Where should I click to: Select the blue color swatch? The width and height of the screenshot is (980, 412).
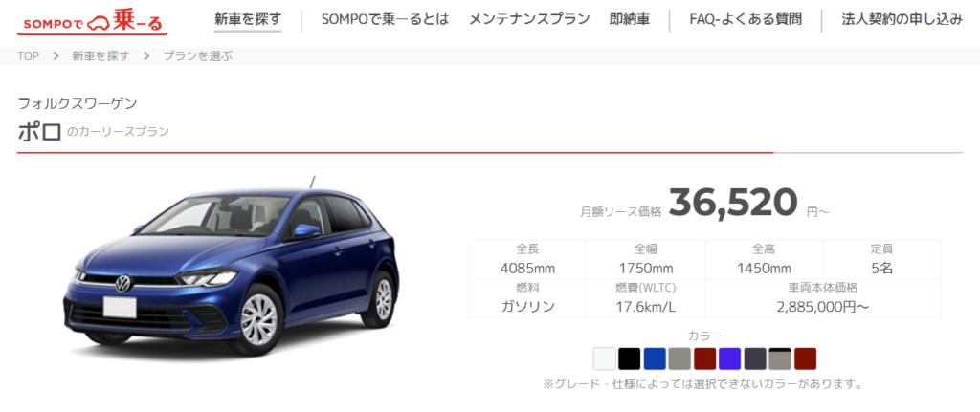tap(655, 358)
